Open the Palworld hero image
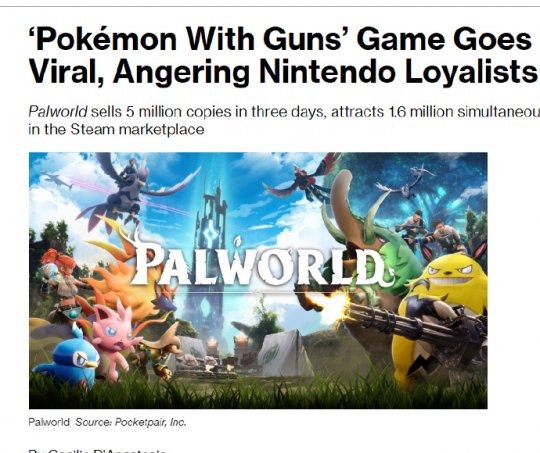This screenshot has width=540, height=453. point(258,280)
